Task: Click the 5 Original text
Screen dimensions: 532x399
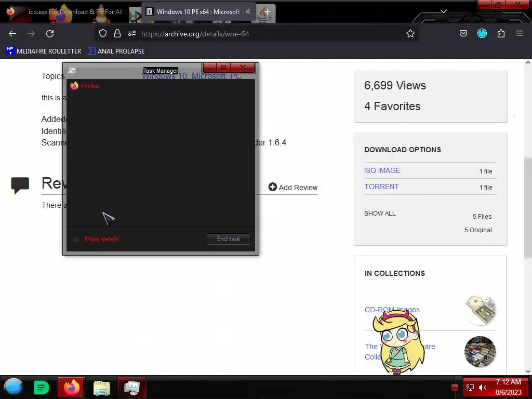Action: (478, 230)
